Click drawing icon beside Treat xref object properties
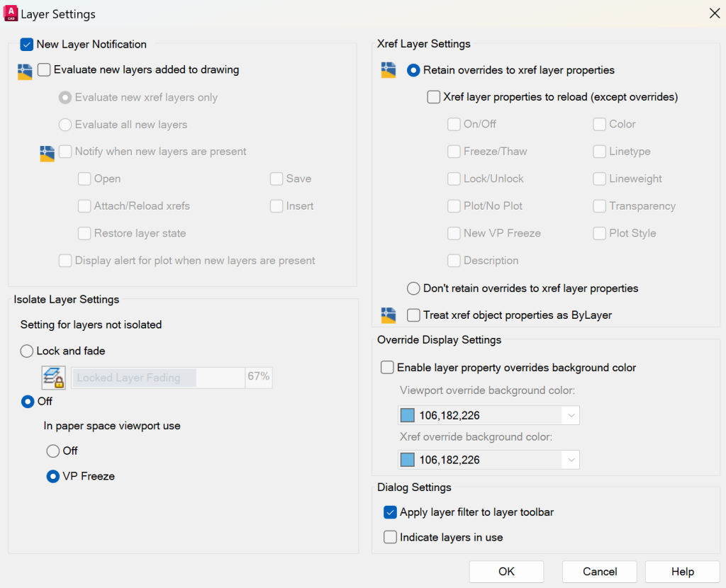The width and height of the screenshot is (726, 588). (x=388, y=315)
